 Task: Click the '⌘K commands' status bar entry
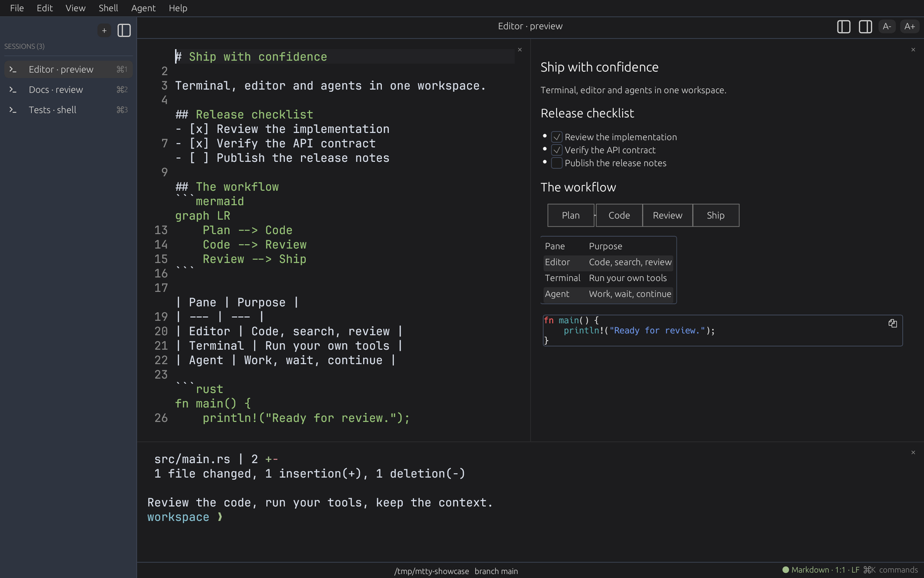coord(890,570)
